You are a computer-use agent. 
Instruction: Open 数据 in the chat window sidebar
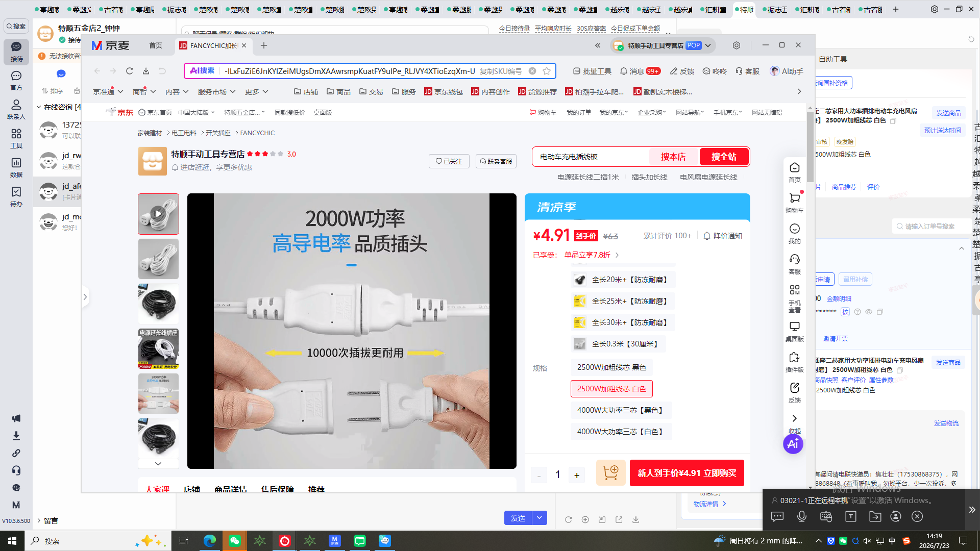[x=16, y=167]
